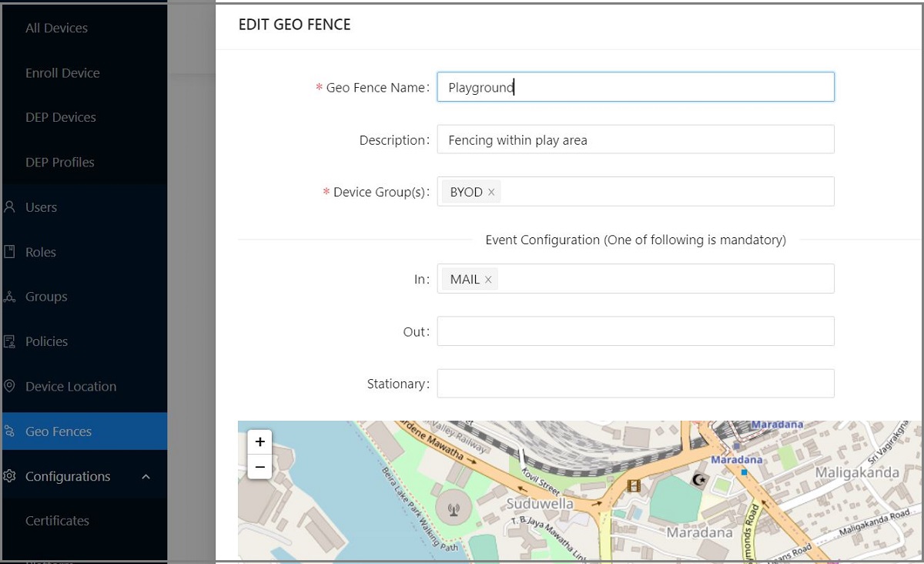Screen dimensions: 924x564
Task: Open the Out event dropdown
Action: click(635, 331)
